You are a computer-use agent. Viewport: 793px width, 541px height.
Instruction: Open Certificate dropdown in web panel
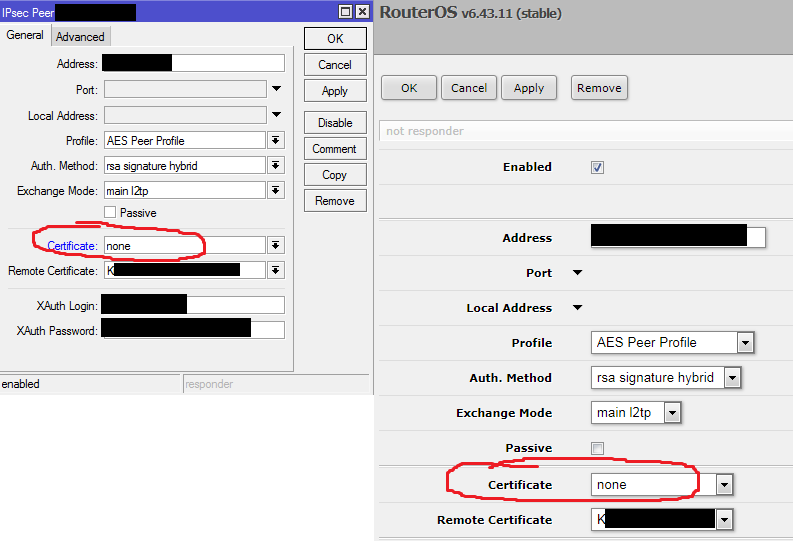[x=724, y=484]
